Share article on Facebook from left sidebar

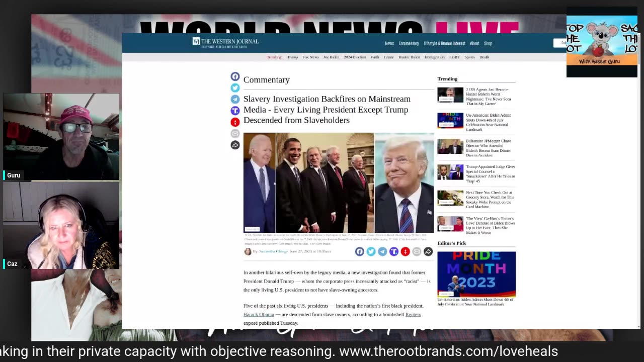point(235,76)
